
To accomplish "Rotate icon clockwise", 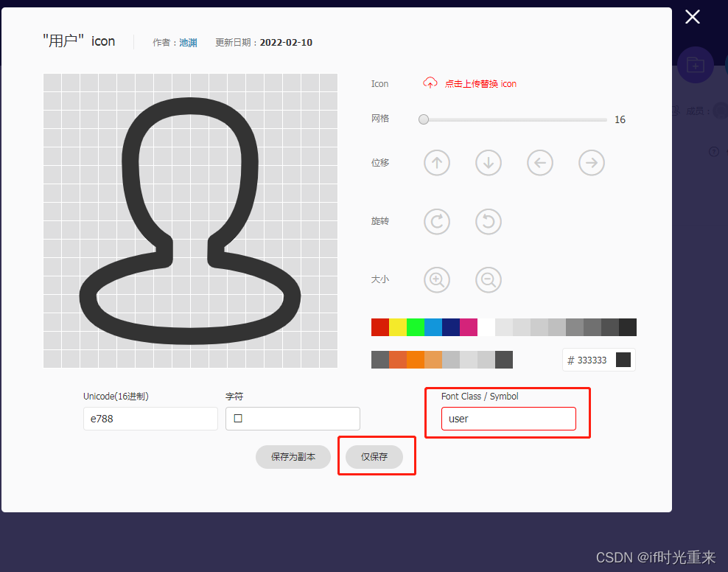I will (x=436, y=221).
